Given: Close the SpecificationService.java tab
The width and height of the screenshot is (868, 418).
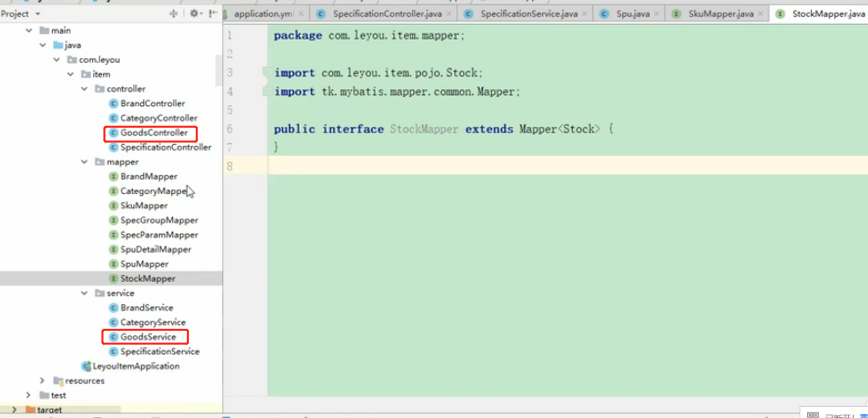Looking at the screenshot, I should [x=585, y=14].
